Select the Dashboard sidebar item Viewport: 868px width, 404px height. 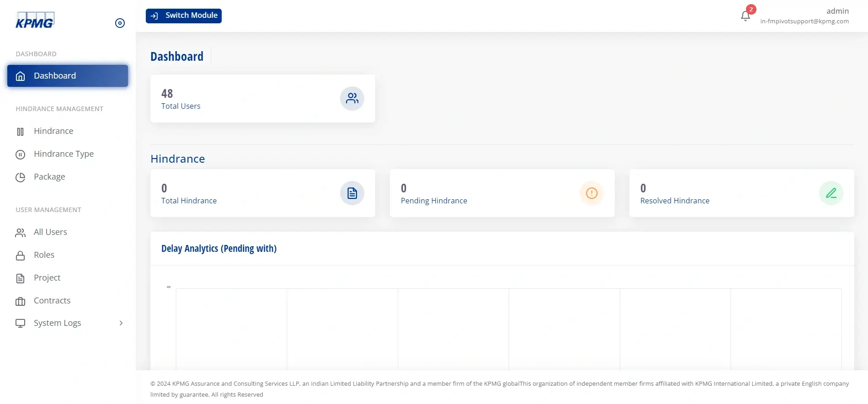click(68, 76)
